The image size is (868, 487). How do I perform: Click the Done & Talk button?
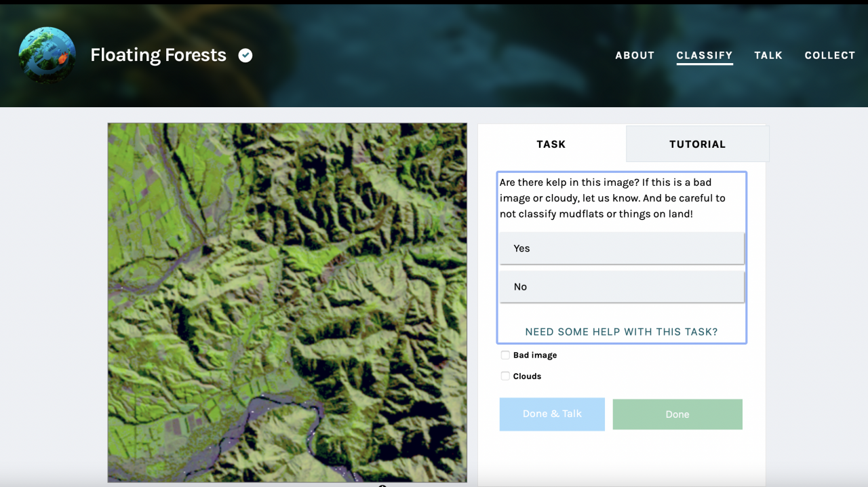coord(552,414)
